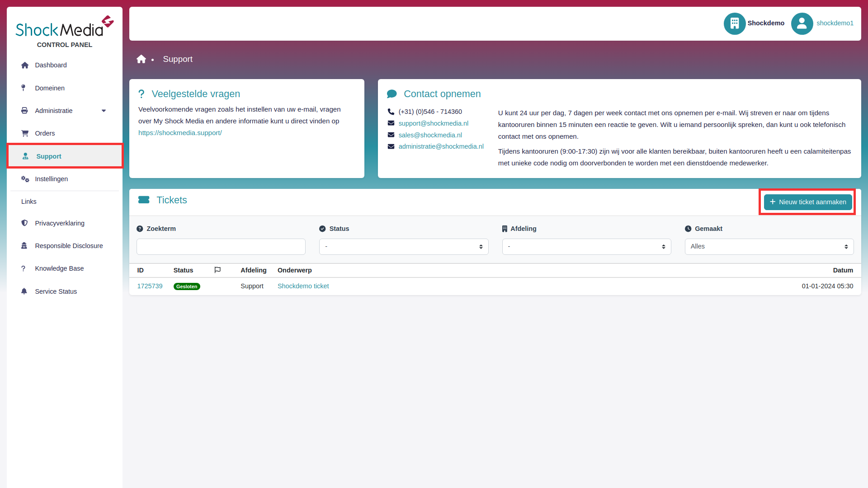Click the Zoekterm input field

click(x=221, y=246)
